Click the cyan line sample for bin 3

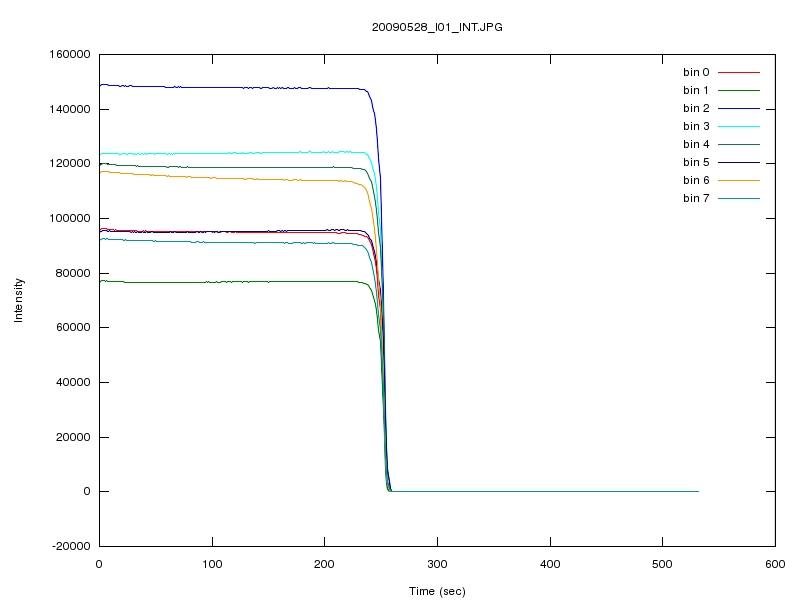739,126
